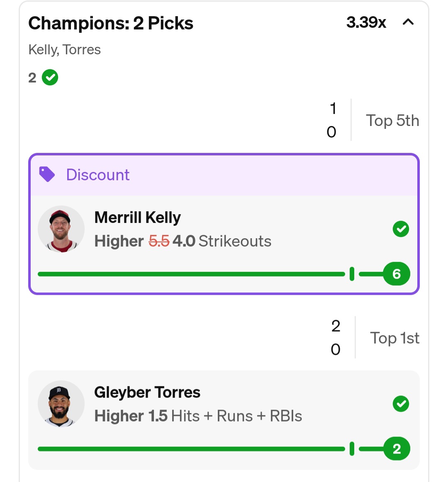Click the 3.39x payout multiplier

366,22
